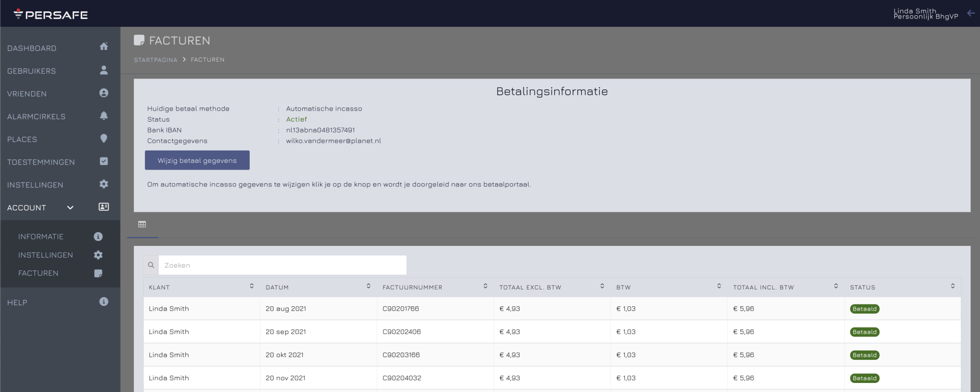Click the Alarmcirkels bell icon
980x392 pixels.
[x=104, y=116]
